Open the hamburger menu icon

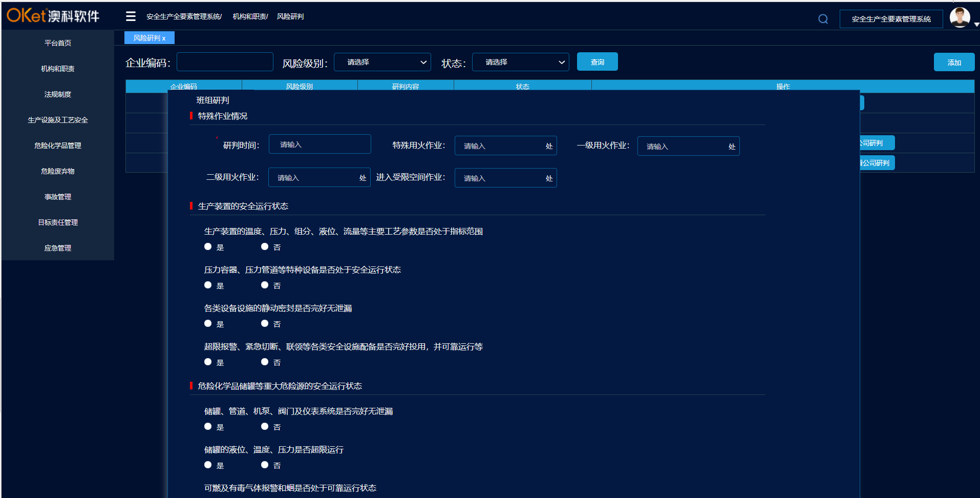pos(131,16)
